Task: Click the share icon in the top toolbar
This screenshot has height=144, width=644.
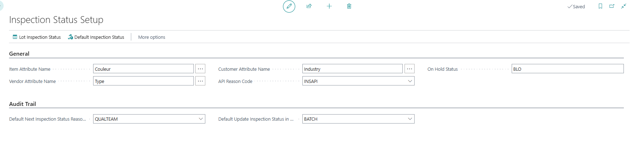Action: pos(309,6)
